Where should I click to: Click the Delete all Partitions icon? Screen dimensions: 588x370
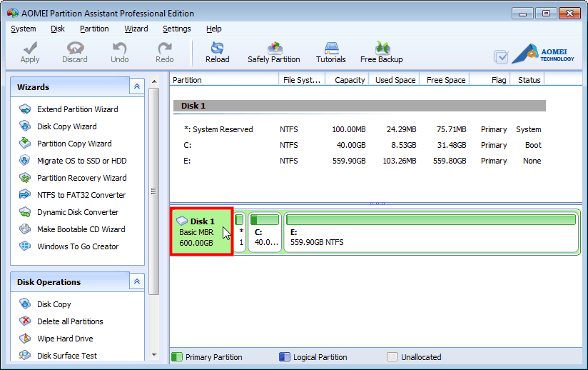[25, 321]
